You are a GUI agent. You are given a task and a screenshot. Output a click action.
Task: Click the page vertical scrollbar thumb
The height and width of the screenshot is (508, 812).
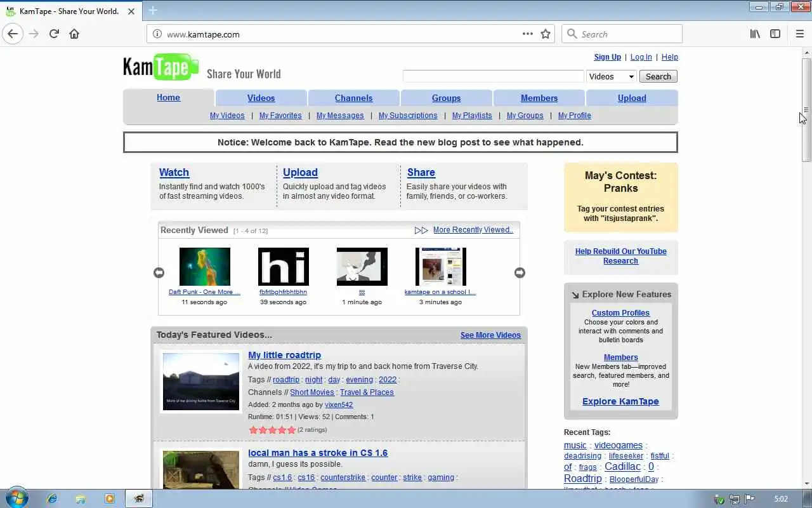[806, 109]
